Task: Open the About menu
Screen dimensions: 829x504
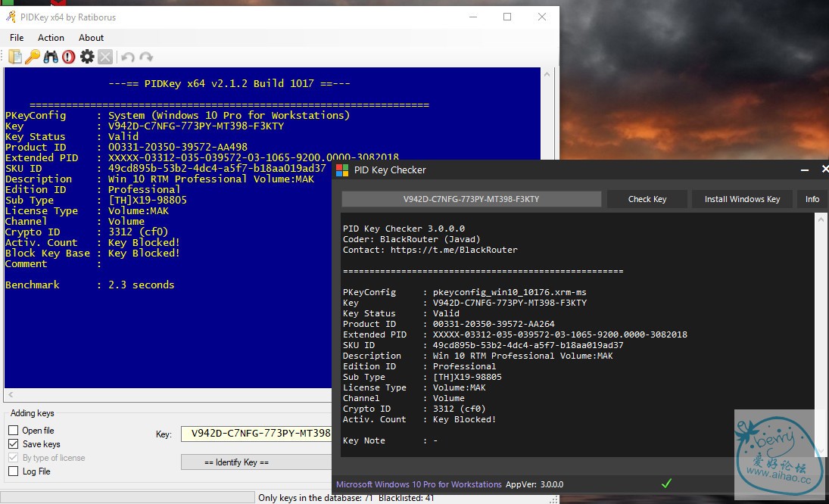Action: 91,38
